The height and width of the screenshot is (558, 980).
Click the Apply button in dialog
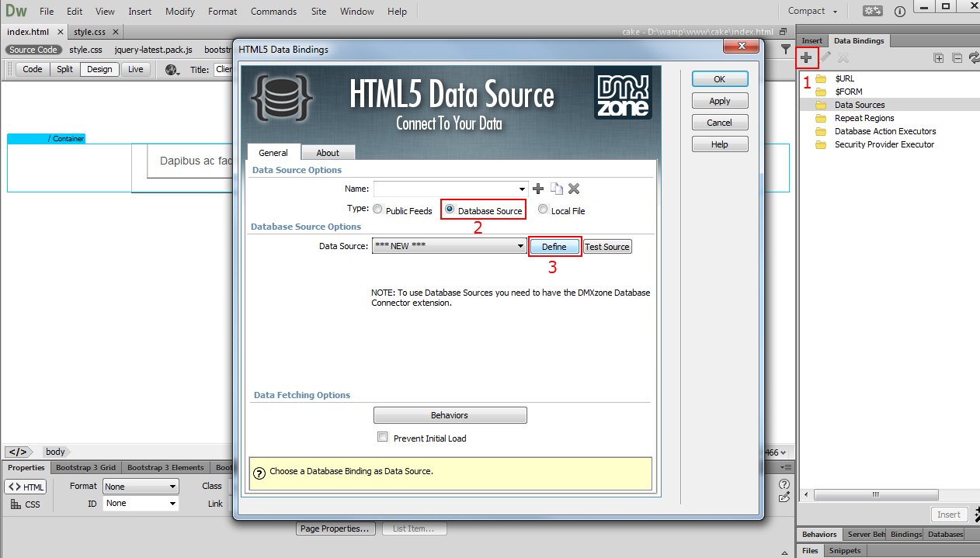click(720, 101)
